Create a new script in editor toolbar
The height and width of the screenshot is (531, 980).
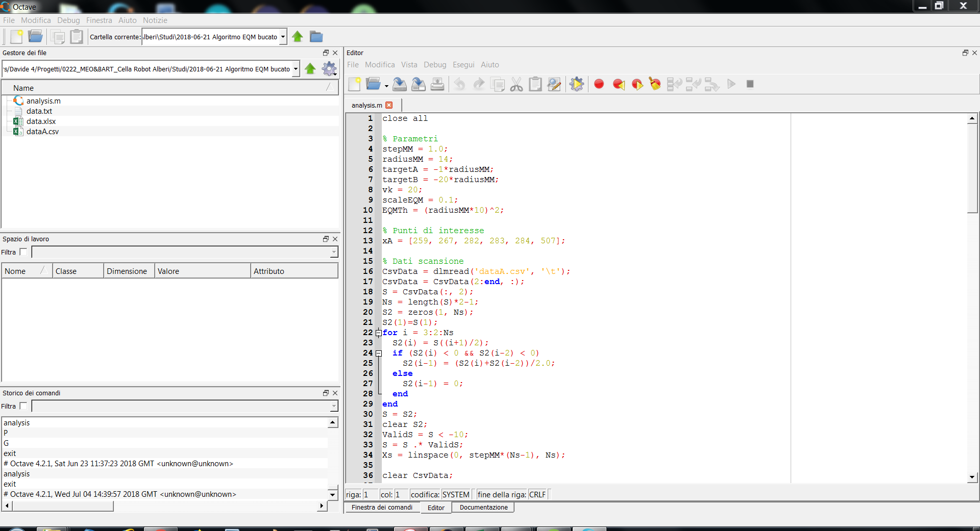[x=355, y=84]
